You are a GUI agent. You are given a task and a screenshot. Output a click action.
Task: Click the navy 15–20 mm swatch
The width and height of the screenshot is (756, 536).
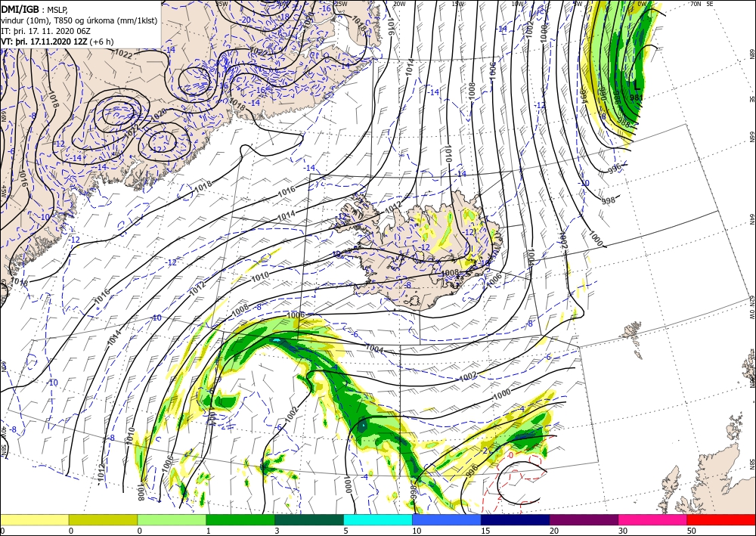[x=516, y=519]
